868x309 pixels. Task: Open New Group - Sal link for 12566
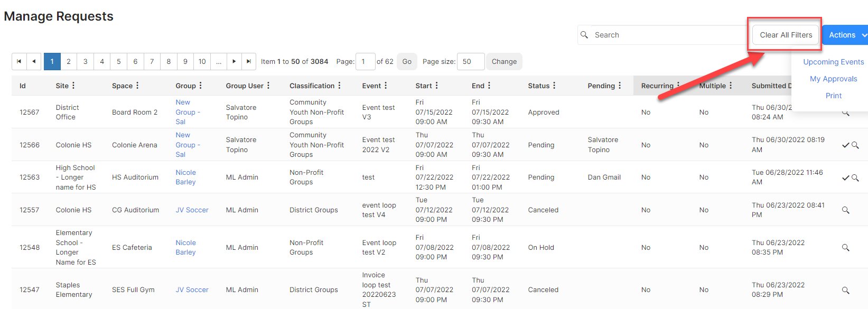(188, 145)
